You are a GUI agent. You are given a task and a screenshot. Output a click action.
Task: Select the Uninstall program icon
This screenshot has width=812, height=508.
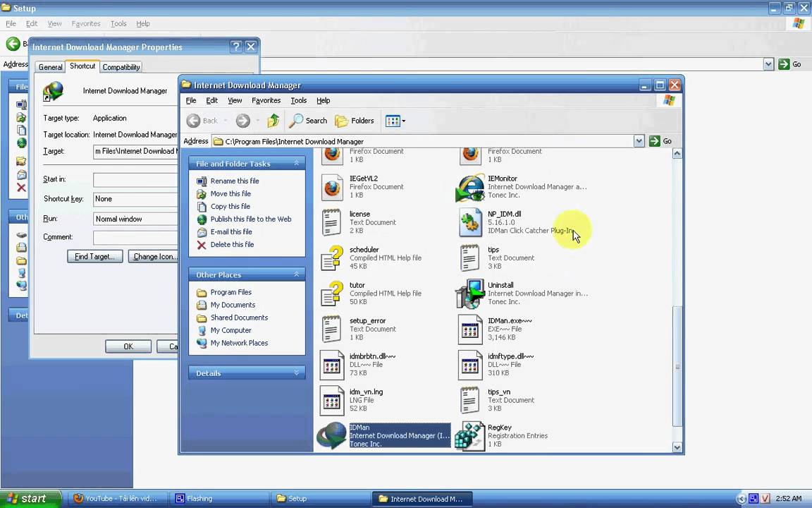pyautogui.click(x=470, y=294)
